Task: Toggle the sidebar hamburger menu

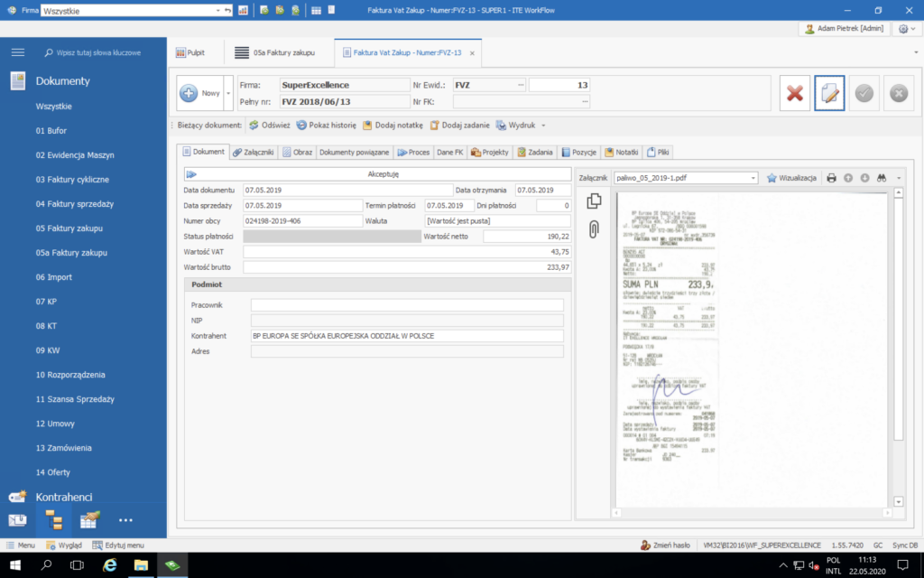Action: click(x=18, y=51)
